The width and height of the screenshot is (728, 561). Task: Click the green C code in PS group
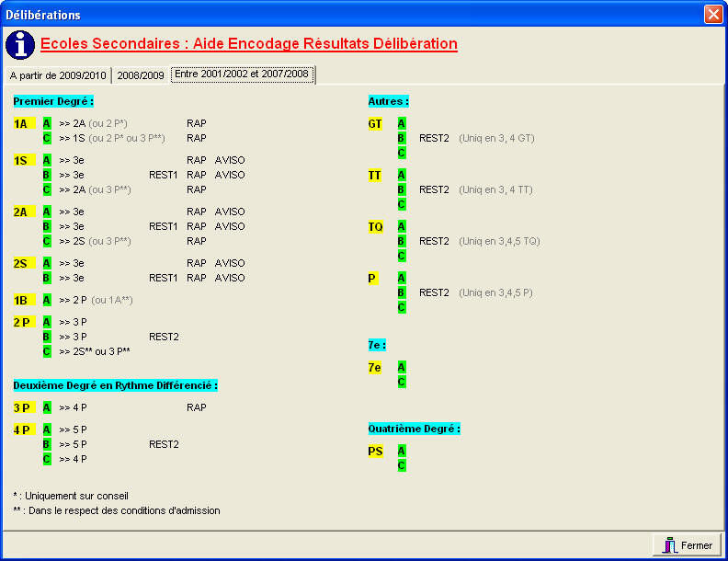[x=402, y=465]
